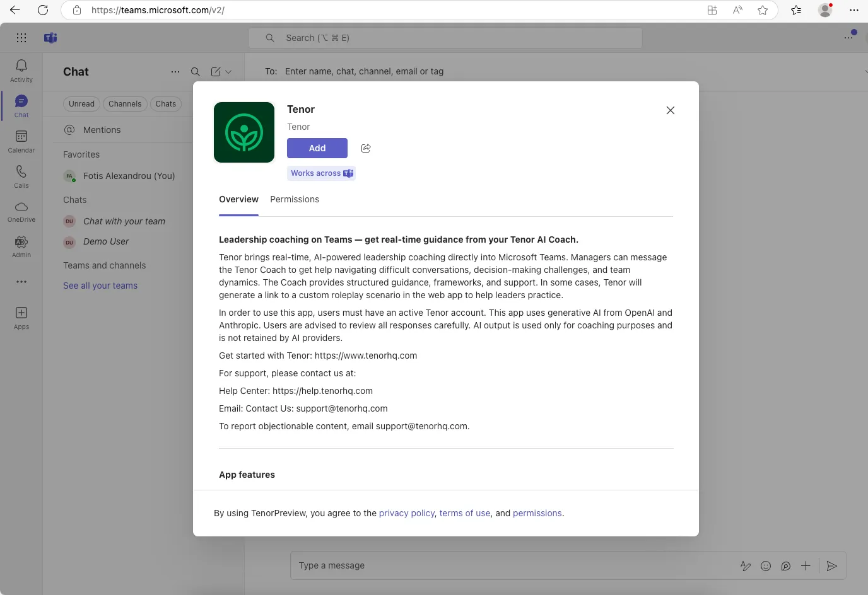Reload the Teams page
The height and width of the screenshot is (595, 868).
(x=43, y=10)
